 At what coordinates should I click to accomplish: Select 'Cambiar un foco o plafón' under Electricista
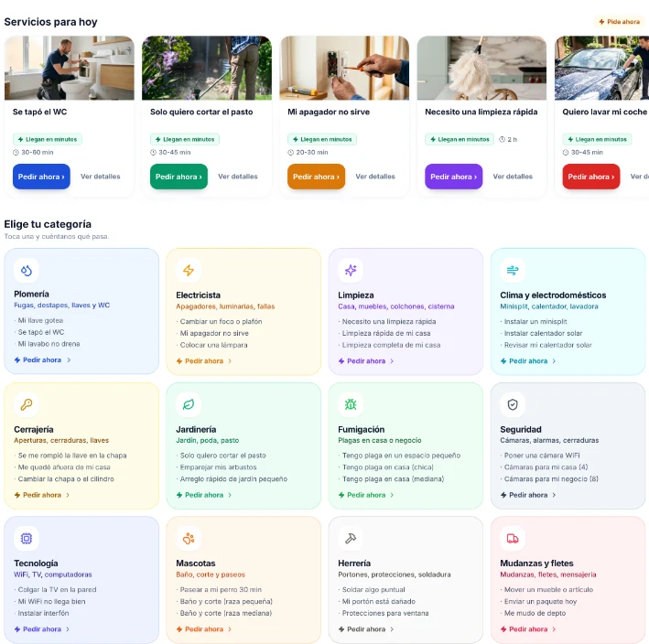coord(221,321)
